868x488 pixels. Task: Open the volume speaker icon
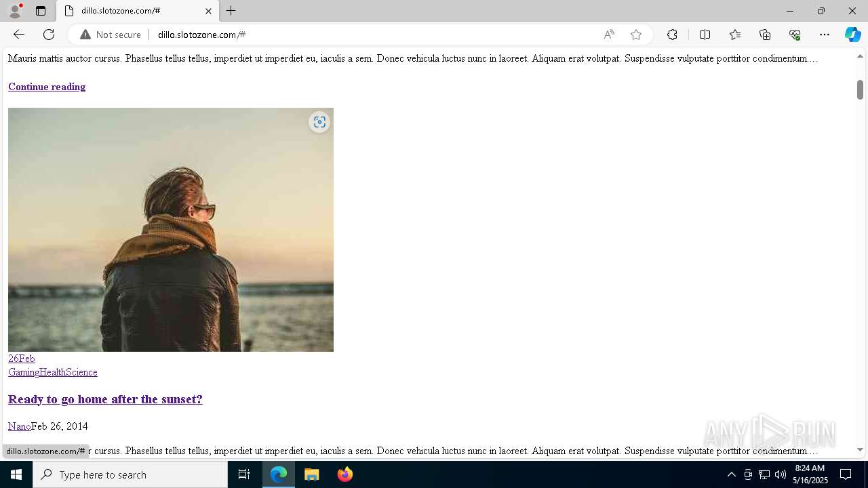click(781, 474)
